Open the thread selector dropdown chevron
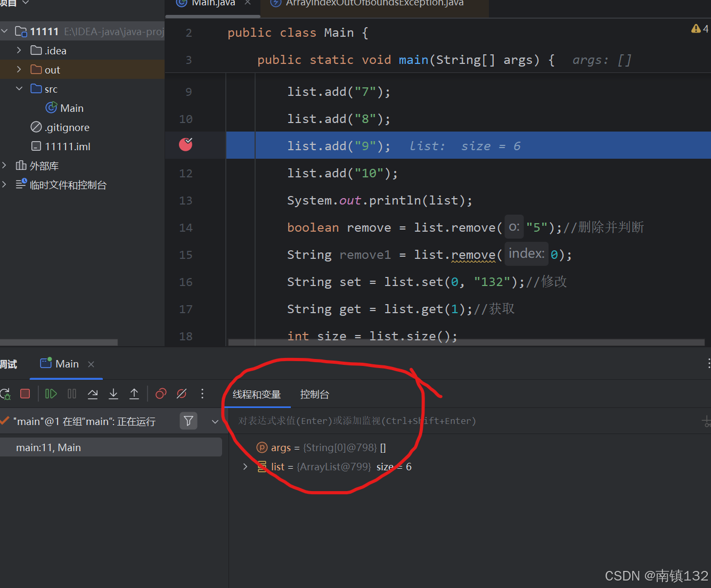The height and width of the screenshot is (588, 711). 215,421
